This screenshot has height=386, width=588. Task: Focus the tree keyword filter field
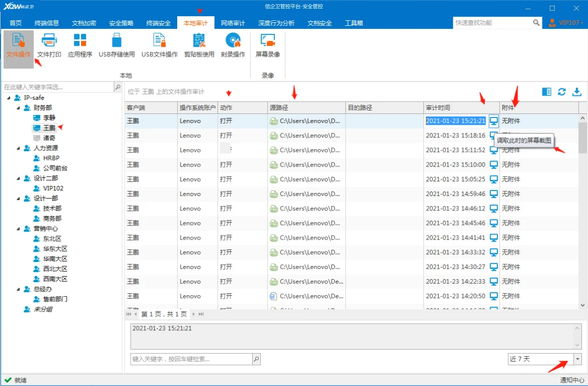point(58,87)
